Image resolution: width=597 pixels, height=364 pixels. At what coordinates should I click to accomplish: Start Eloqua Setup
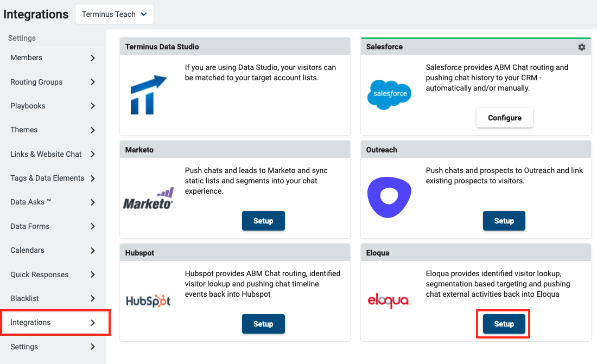[x=504, y=324]
